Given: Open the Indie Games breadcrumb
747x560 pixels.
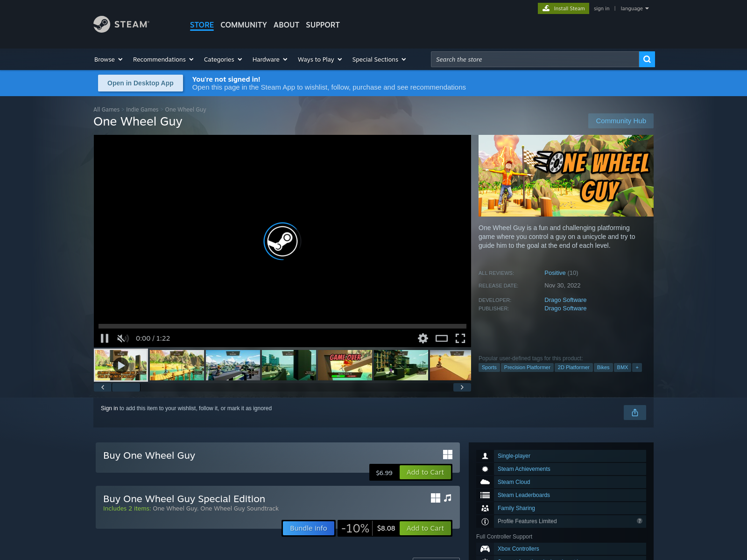Looking at the screenshot, I should click(x=142, y=110).
